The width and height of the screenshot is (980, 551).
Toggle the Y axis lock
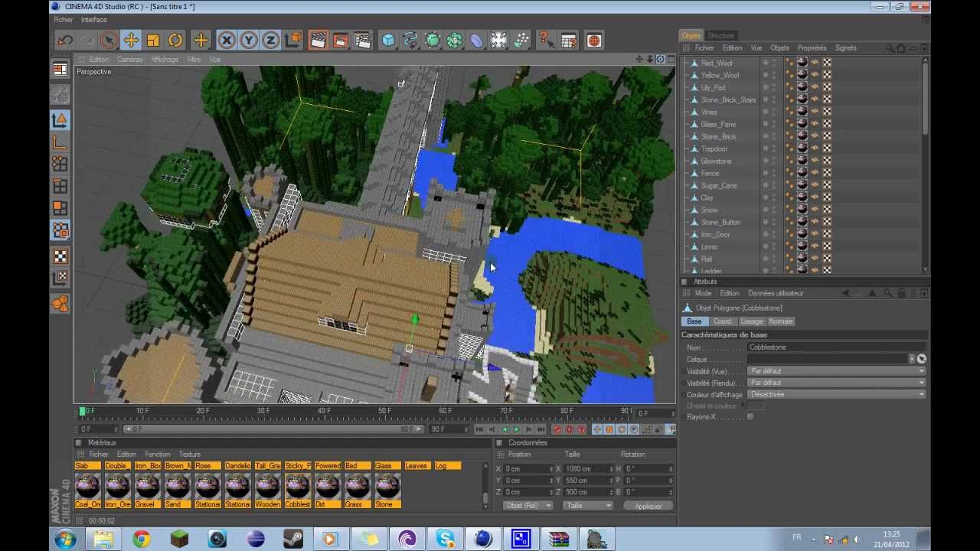[x=248, y=41]
